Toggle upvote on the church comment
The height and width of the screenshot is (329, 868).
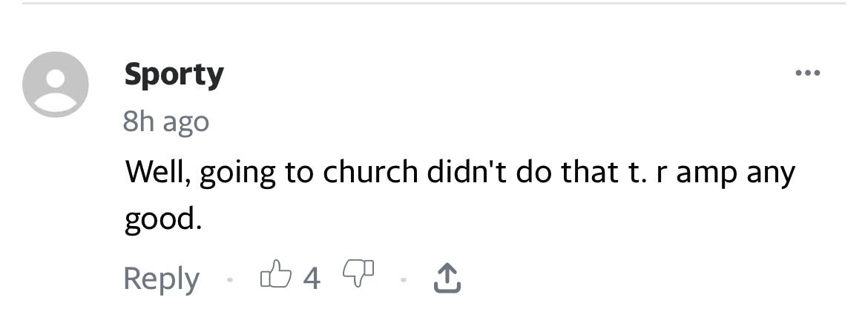[276, 275]
